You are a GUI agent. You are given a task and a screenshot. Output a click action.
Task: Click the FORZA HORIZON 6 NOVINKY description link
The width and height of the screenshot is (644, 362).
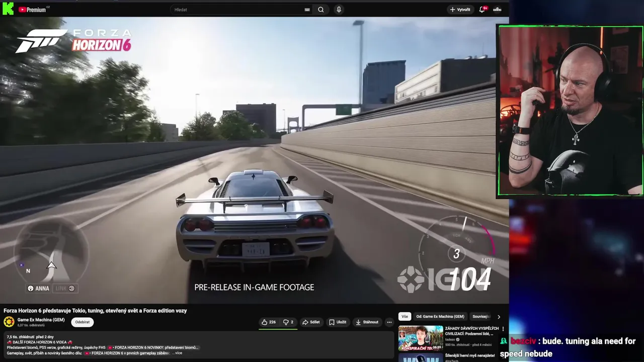pyautogui.click(x=153, y=347)
